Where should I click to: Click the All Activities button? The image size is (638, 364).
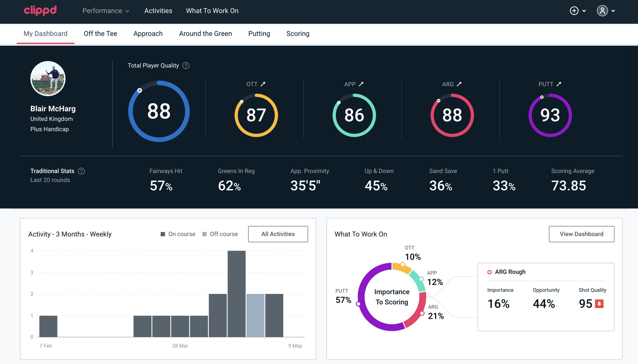(x=278, y=234)
